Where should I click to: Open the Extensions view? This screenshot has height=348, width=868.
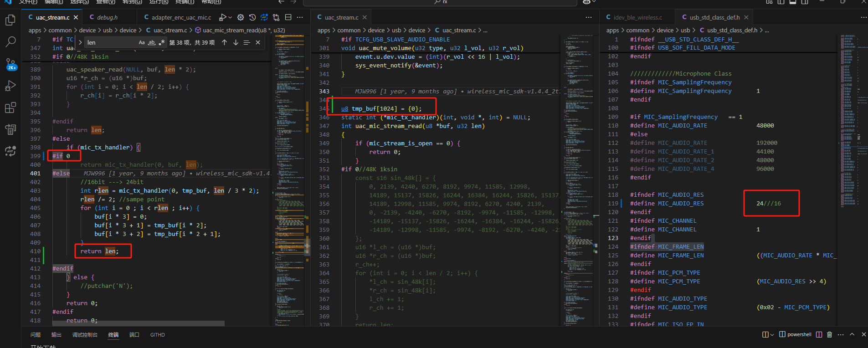(x=10, y=107)
